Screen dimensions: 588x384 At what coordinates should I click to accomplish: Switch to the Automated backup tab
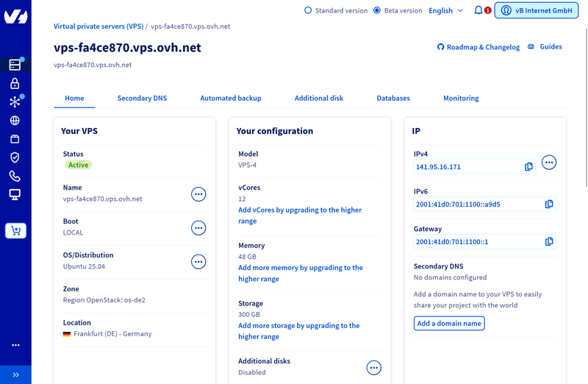231,98
